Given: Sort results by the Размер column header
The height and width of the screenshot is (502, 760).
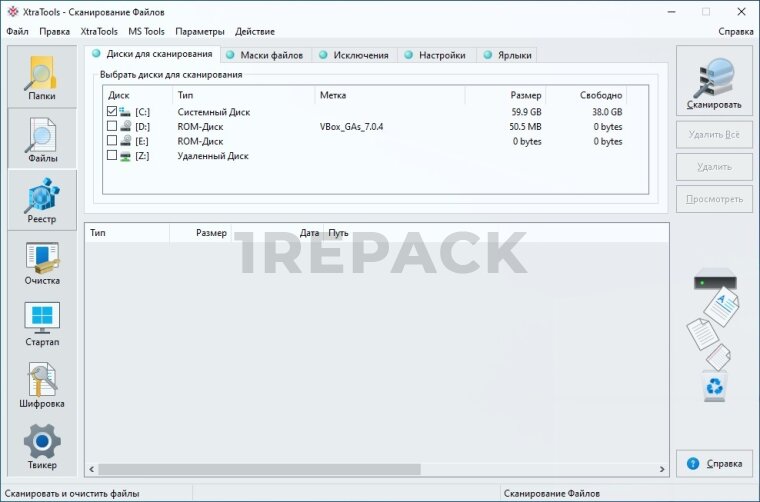Looking at the screenshot, I should 211,233.
